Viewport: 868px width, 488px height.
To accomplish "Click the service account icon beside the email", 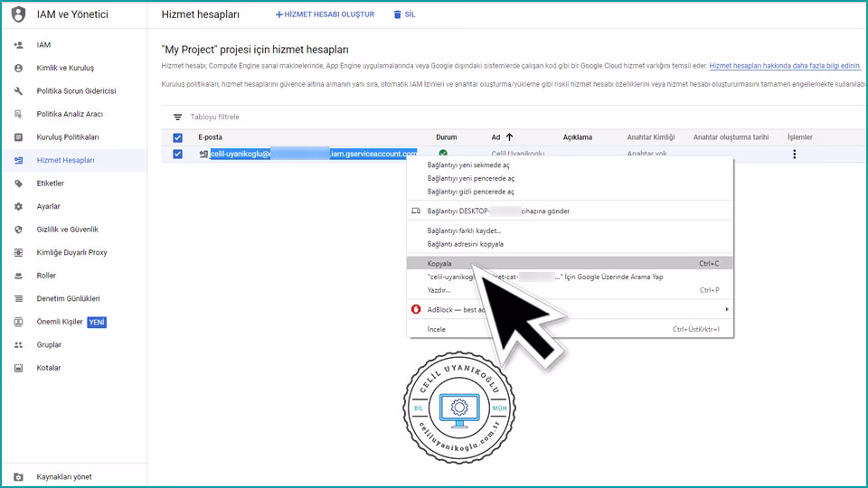I will (203, 155).
